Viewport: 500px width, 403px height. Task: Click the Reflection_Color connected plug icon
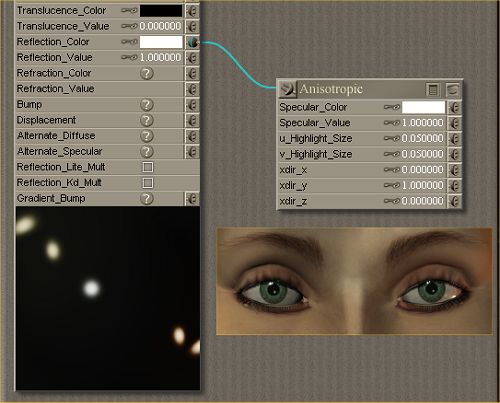[x=192, y=42]
